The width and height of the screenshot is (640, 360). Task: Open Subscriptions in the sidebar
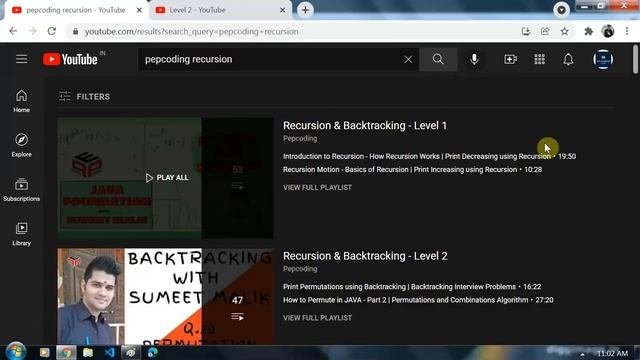click(21, 190)
